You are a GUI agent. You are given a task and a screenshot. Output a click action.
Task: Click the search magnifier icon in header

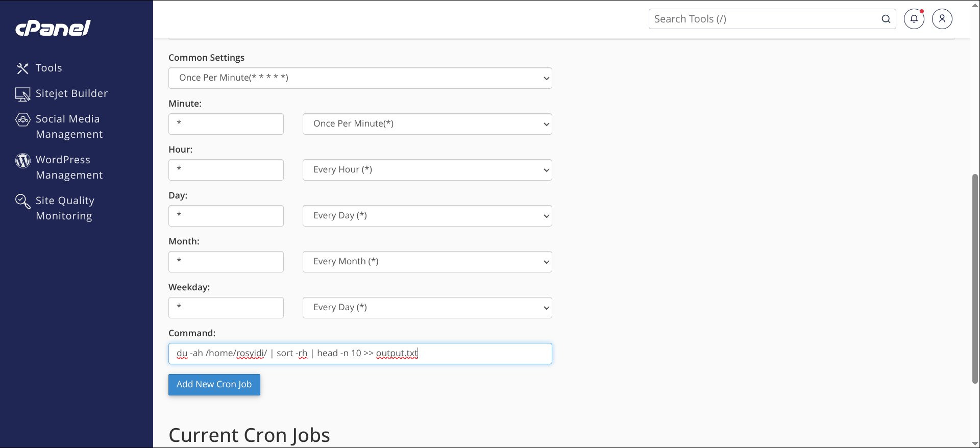click(x=886, y=19)
